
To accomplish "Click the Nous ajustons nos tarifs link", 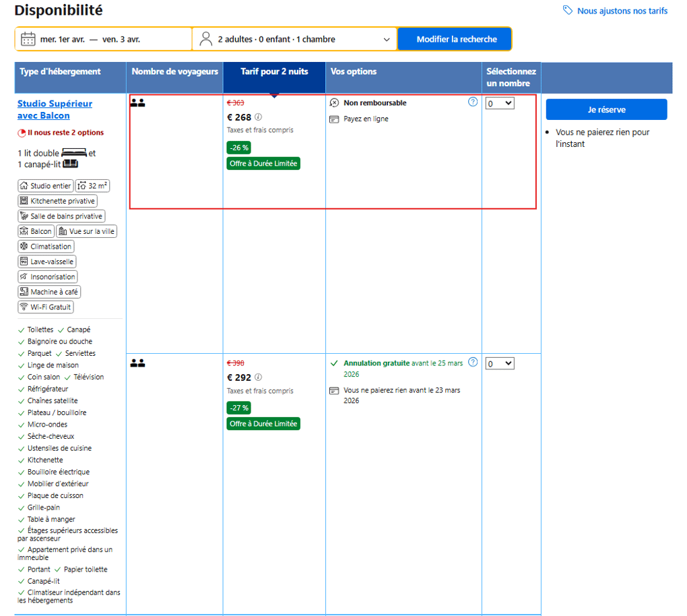I will pyautogui.click(x=622, y=11).
